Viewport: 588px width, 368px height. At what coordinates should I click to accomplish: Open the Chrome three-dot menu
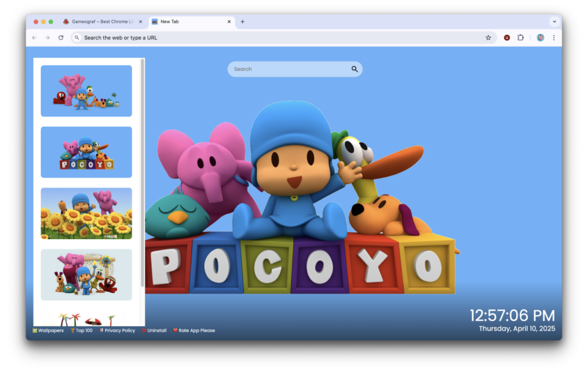(554, 37)
